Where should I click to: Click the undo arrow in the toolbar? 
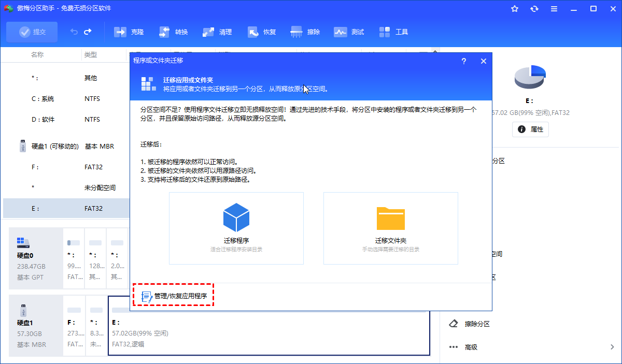tap(74, 32)
